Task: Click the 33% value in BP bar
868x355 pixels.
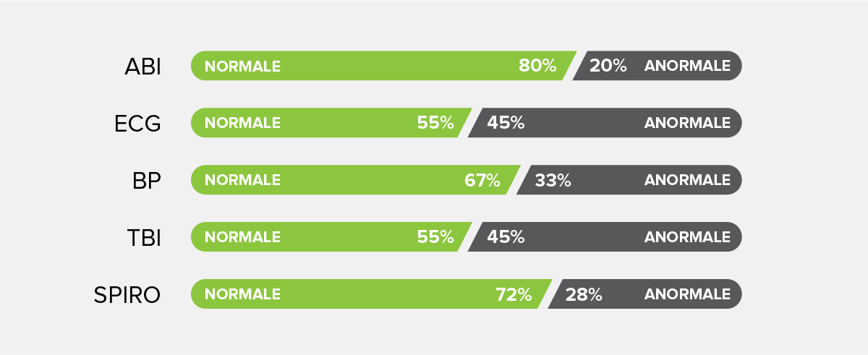Action: tap(553, 180)
